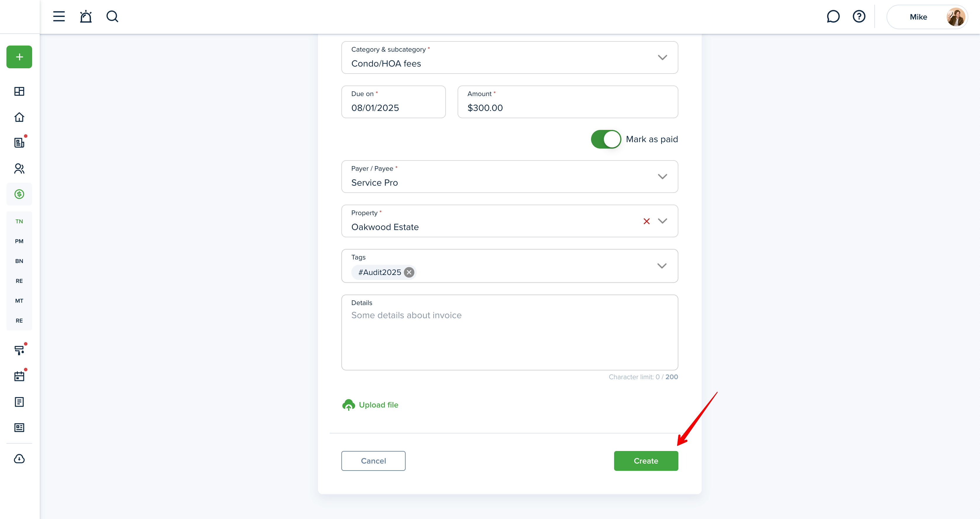Select the PM submenu item

[x=19, y=241]
